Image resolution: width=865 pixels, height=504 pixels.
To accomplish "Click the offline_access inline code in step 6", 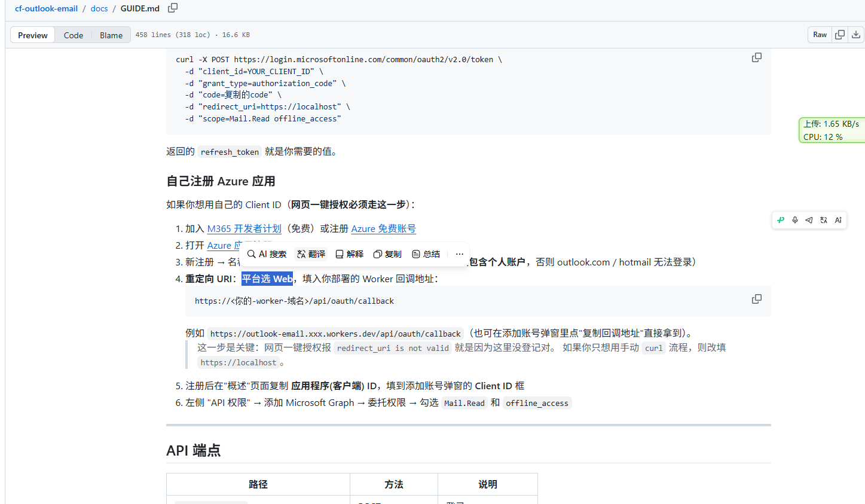I will coord(537,403).
